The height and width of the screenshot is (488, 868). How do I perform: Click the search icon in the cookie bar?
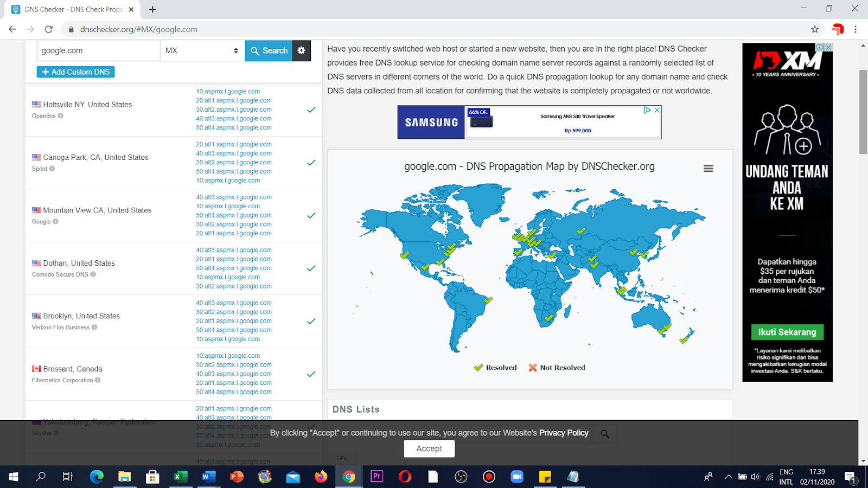605,434
